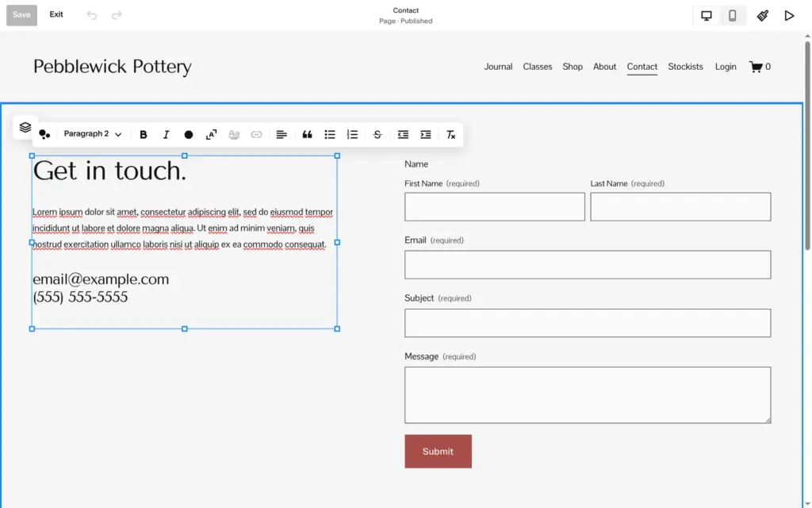Viewport: 812px width, 508px height.
Task: Click the Email input field
Action: [x=588, y=265]
